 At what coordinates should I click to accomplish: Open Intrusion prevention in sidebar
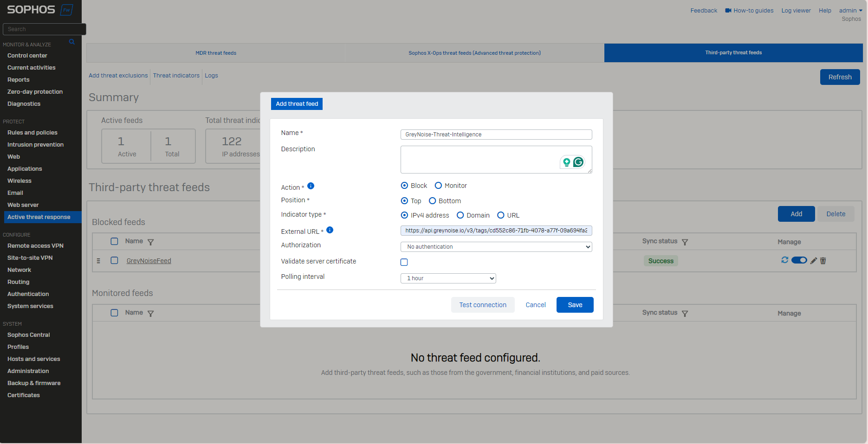[x=36, y=145]
